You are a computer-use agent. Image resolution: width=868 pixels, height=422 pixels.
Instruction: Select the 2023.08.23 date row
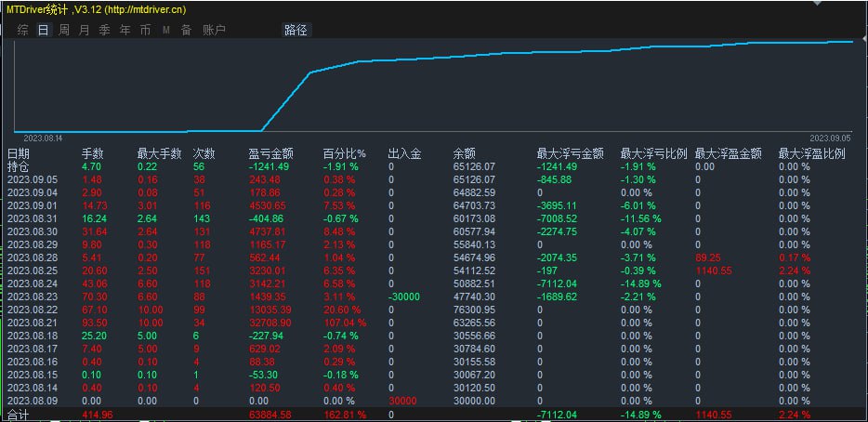click(x=32, y=297)
